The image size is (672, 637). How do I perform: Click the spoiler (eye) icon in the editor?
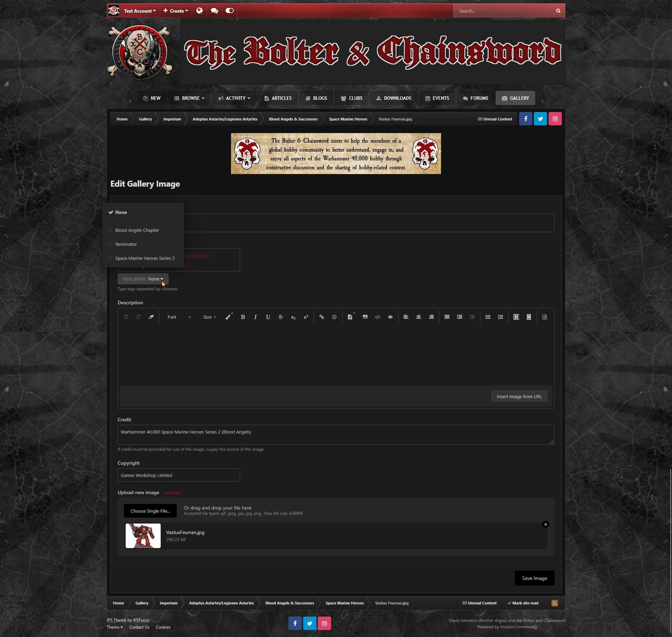[390, 317]
